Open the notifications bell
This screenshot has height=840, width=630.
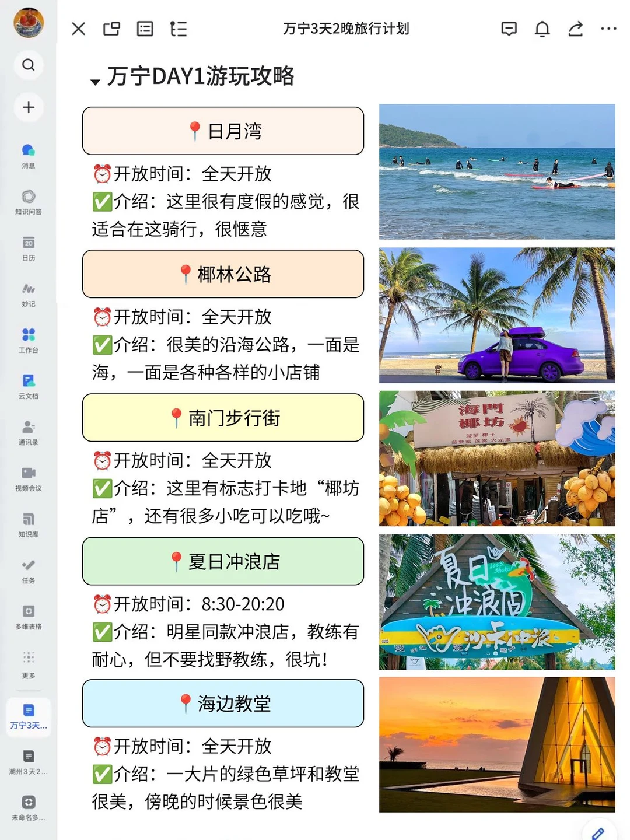(542, 28)
